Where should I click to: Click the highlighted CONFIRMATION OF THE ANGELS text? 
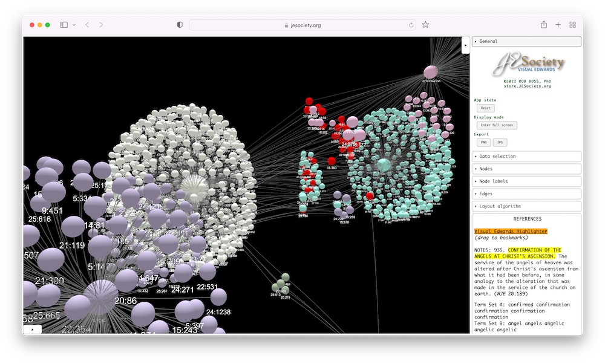(x=518, y=253)
